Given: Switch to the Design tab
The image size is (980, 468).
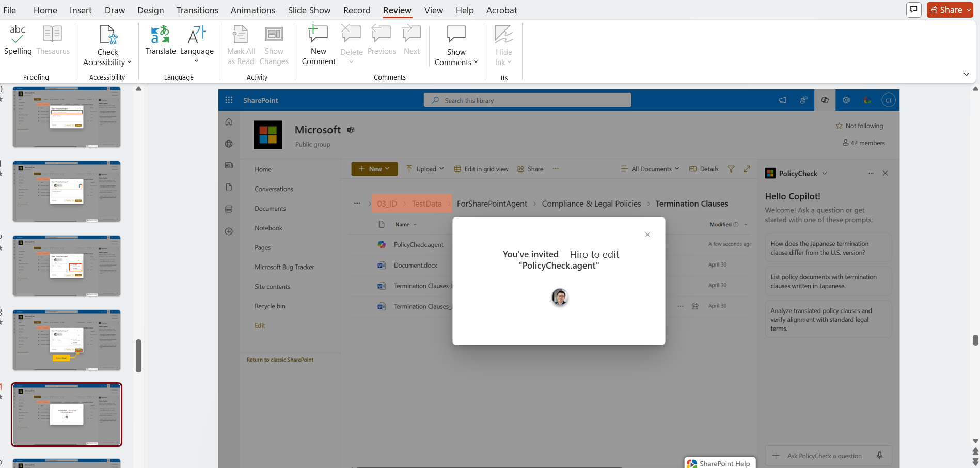Looking at the screenshot, I should point(150,10).
